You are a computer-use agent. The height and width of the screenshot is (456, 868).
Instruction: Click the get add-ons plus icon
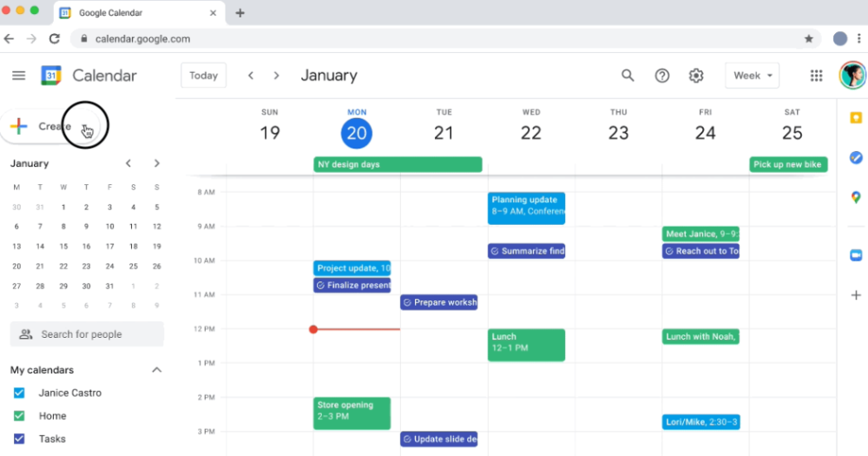coord(856,295)
